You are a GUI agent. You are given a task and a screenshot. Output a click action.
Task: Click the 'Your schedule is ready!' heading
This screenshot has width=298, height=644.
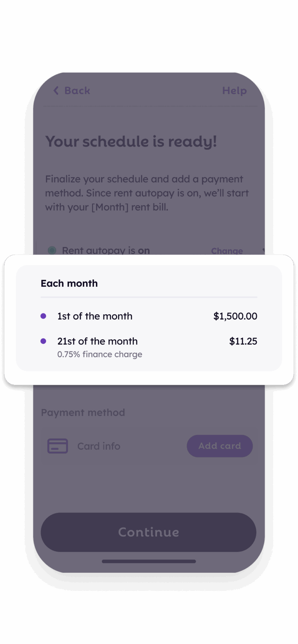tap(131, 141)
